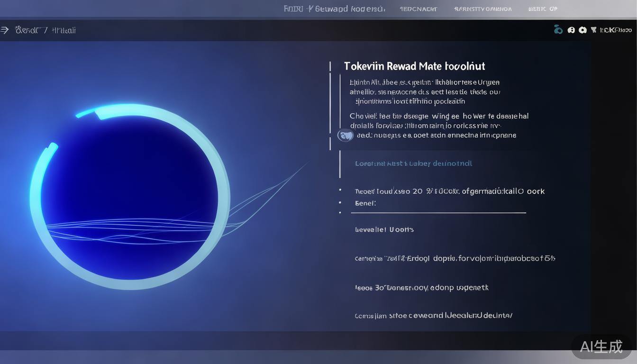
Task: Click the list entry starting with "Isoos 3o"
Action: tap(421, 287)
